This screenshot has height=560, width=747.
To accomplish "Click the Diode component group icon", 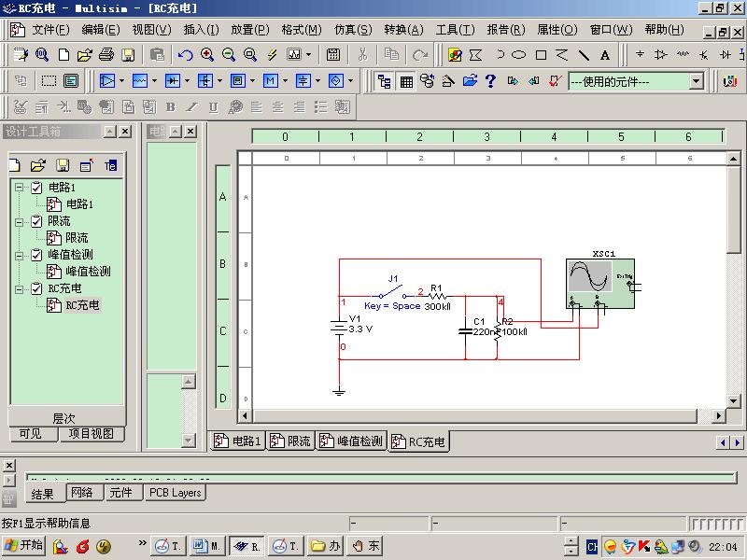I will [x=172, y=81].
